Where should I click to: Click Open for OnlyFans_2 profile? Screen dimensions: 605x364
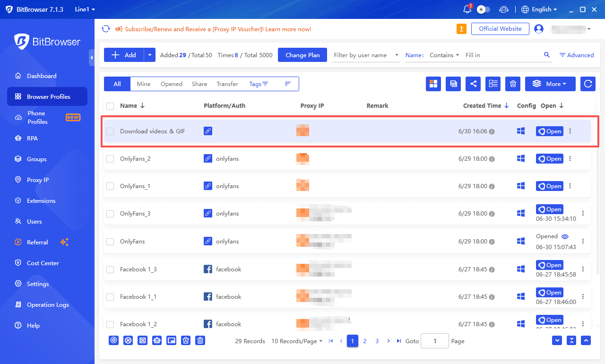[x=550, y=159]
